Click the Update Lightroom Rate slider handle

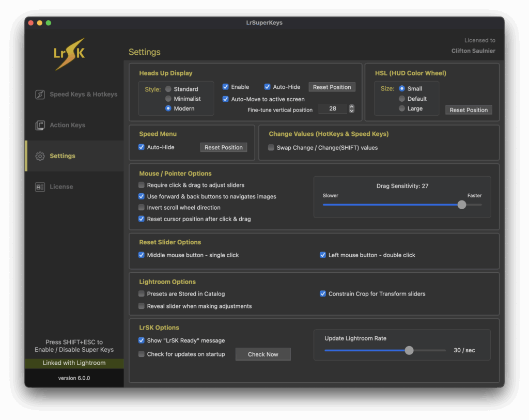tap(409, 350)
